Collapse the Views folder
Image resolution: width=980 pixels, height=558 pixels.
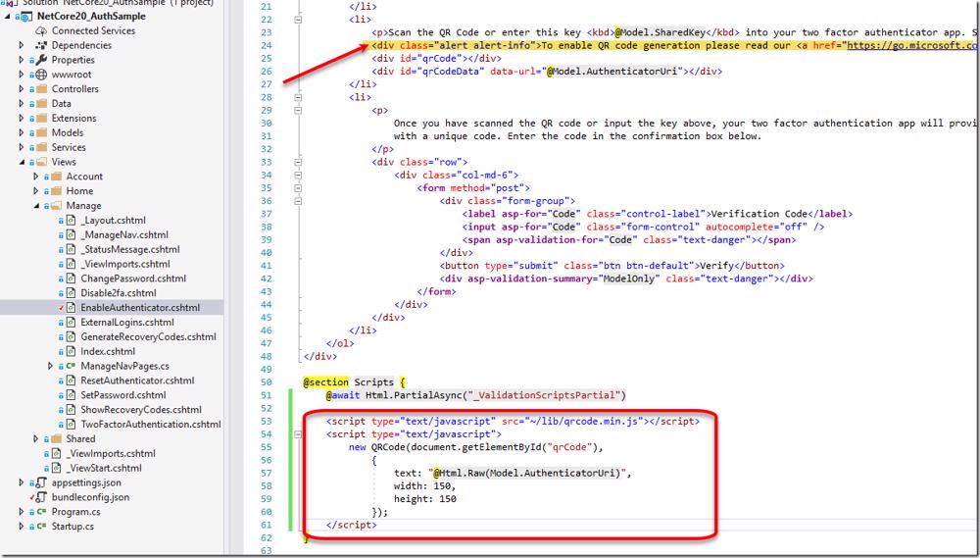pos(22,162)
